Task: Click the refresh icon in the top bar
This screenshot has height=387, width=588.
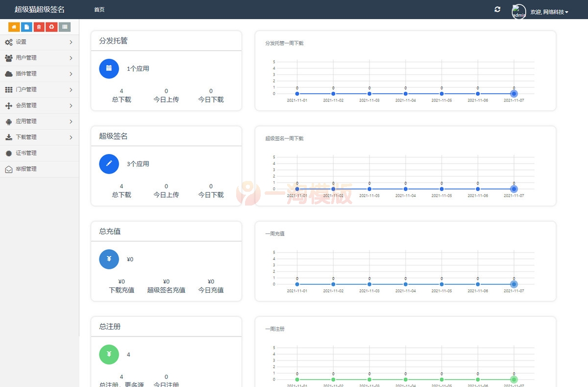Action: click(497, 9)
